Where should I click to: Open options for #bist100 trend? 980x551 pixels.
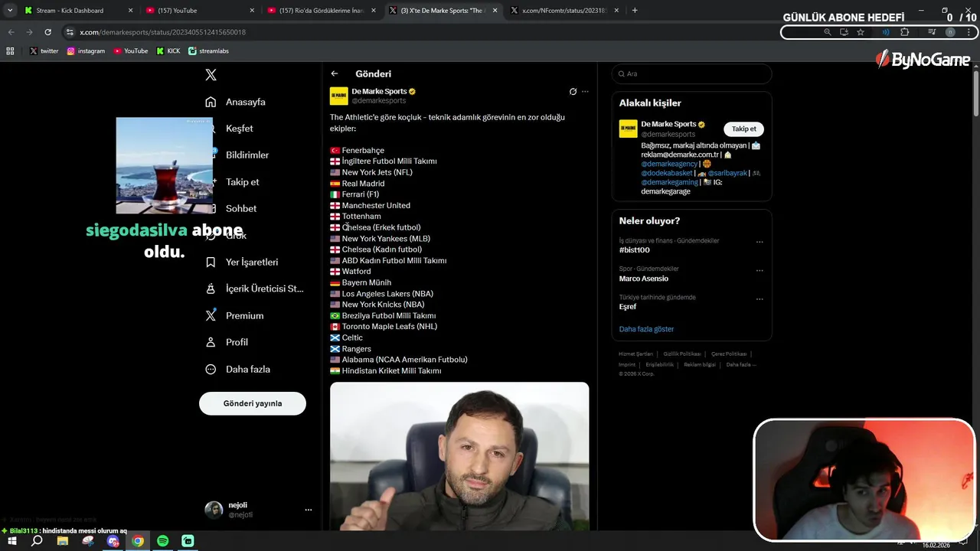759,242
